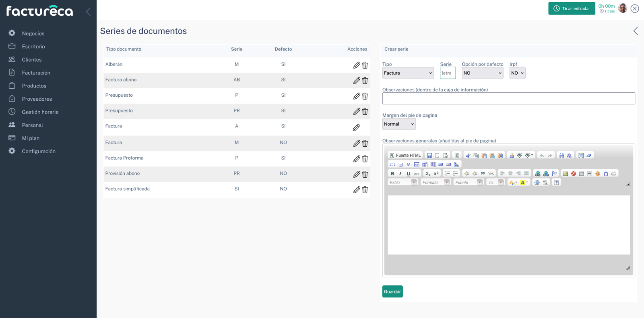The height and width of the screenshot is (318, 644).
Task: Insert a special character (omega)
Action: coord(606,174)
